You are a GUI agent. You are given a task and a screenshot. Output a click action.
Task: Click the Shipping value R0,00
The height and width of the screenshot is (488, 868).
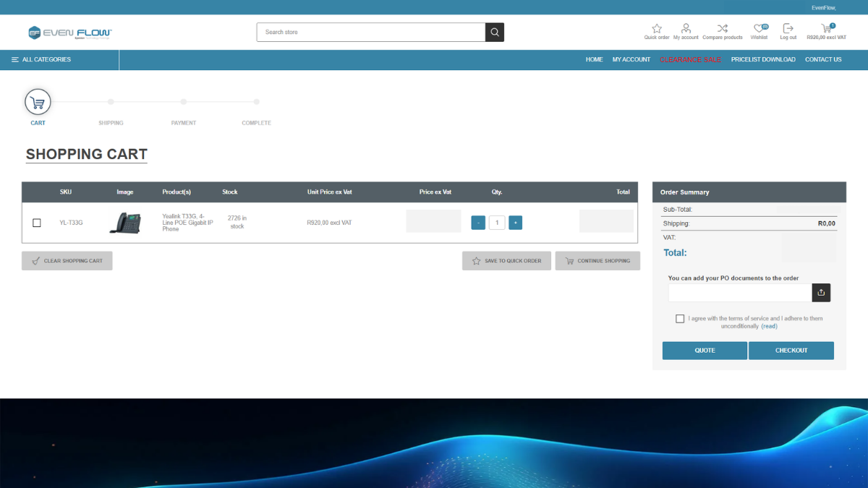pos(827,224)
